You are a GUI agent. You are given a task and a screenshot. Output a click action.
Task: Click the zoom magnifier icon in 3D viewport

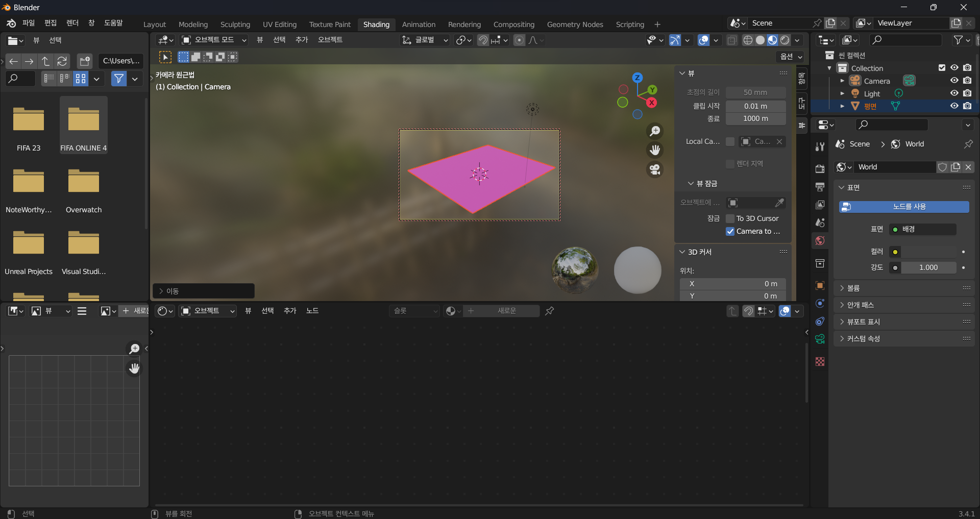(655, 131)
